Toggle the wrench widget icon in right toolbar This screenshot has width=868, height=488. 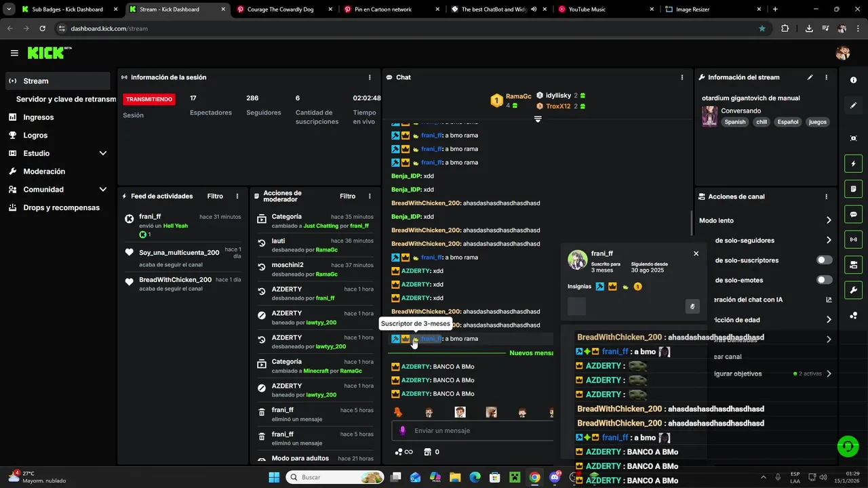coord(853,290)
